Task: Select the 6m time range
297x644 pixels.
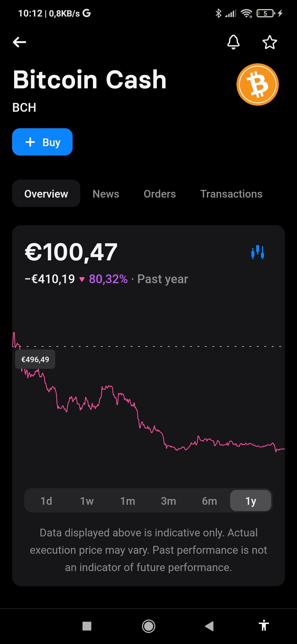Action: coord(210,501)
